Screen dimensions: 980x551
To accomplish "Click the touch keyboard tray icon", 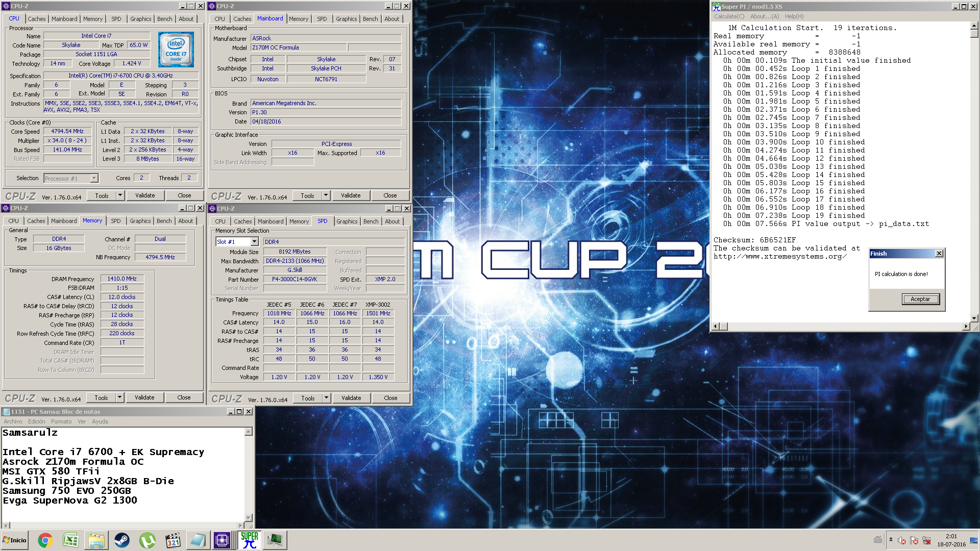I will click(878, 540).
